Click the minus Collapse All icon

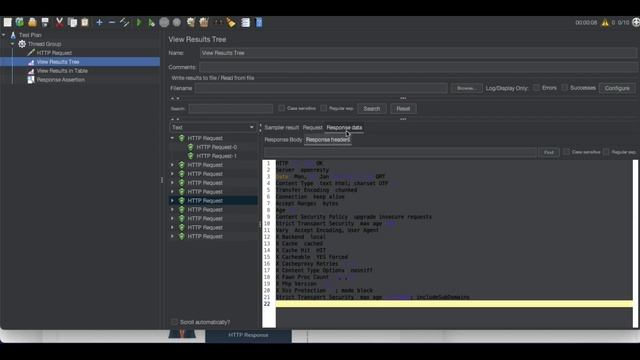(112, 22)
